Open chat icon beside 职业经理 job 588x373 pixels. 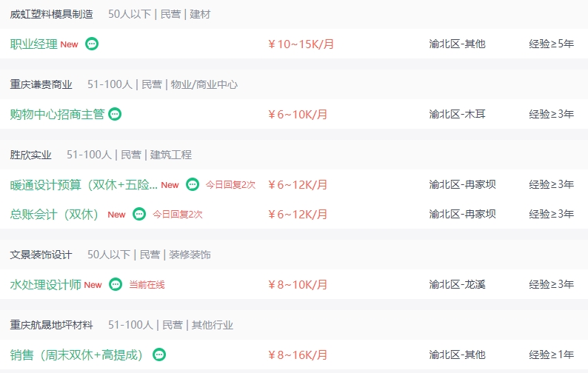pos(92,44)
